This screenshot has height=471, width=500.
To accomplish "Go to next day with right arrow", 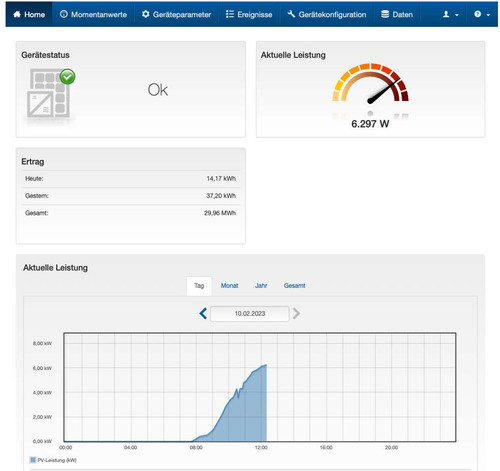I will click(x=296, y=313).
